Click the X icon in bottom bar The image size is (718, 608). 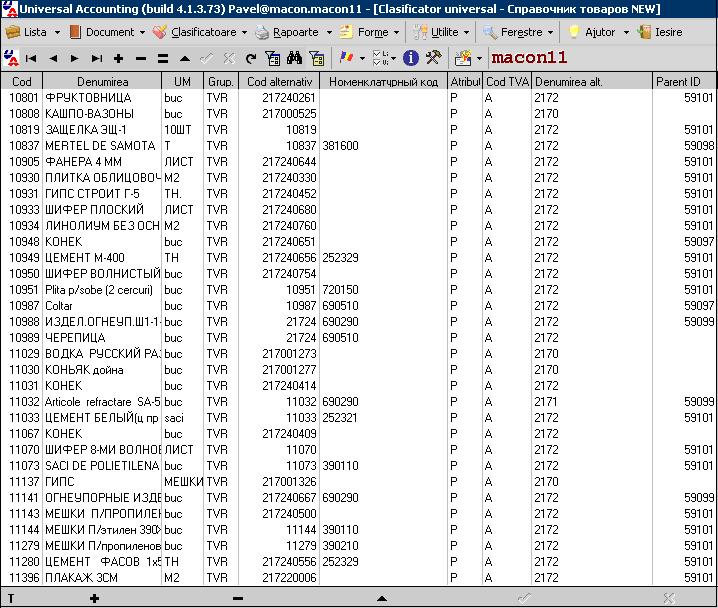[669, 598]
